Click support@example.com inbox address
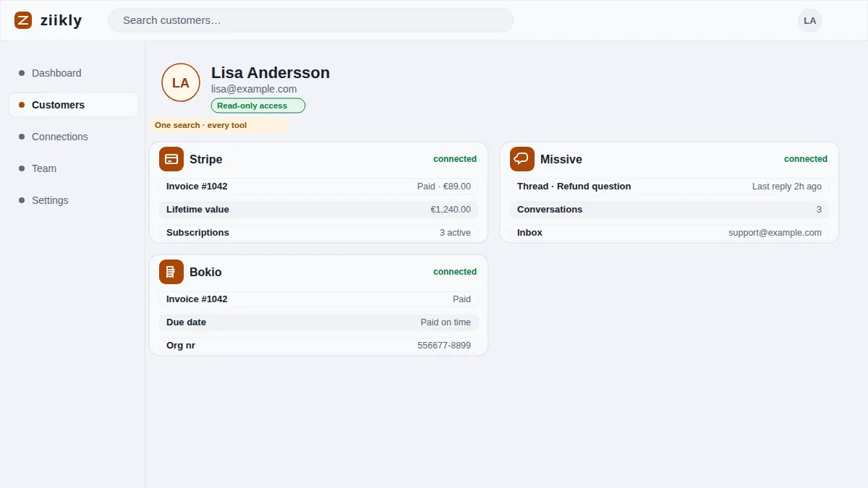 point(775,233)
